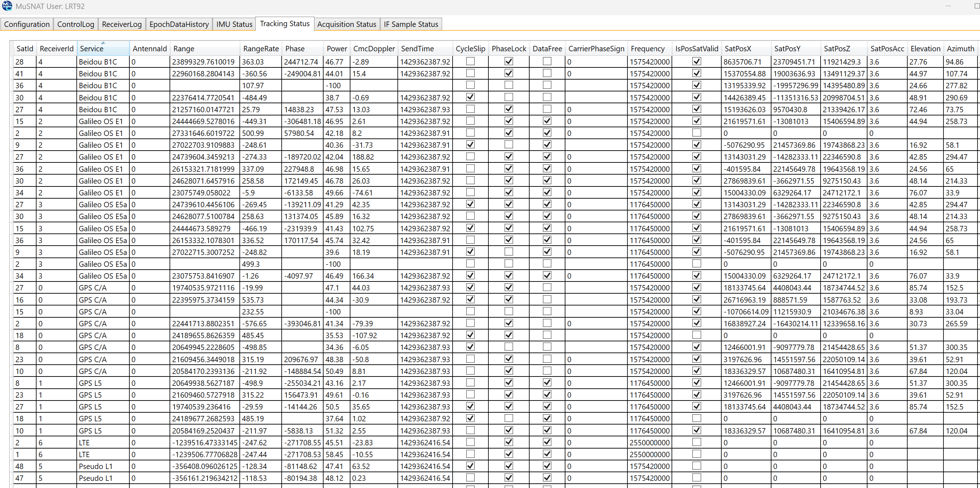Image resolution: width=980 pixels, height=488 pixels.
Task: Open the ReceiverLog tab
Action: [121, 24]
